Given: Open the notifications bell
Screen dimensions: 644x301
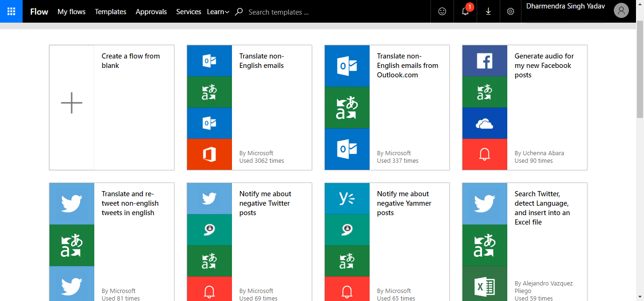Looking at the screenshot, I should click(465, 11).
